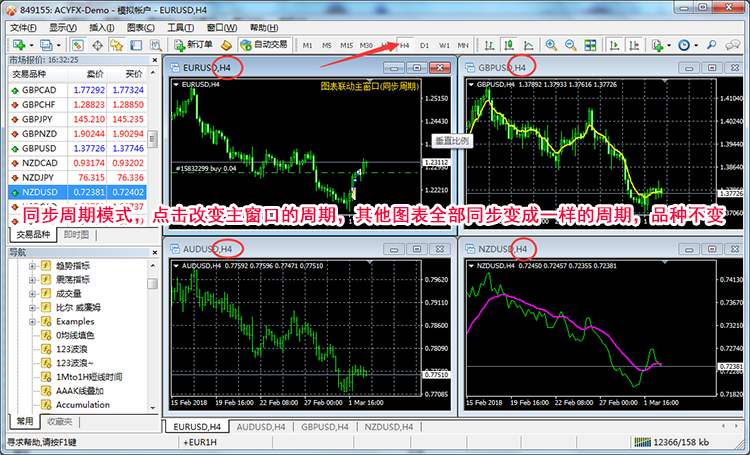Select the AAAK线叠加 indicator
Screen dimensions: 750x455
79,391
